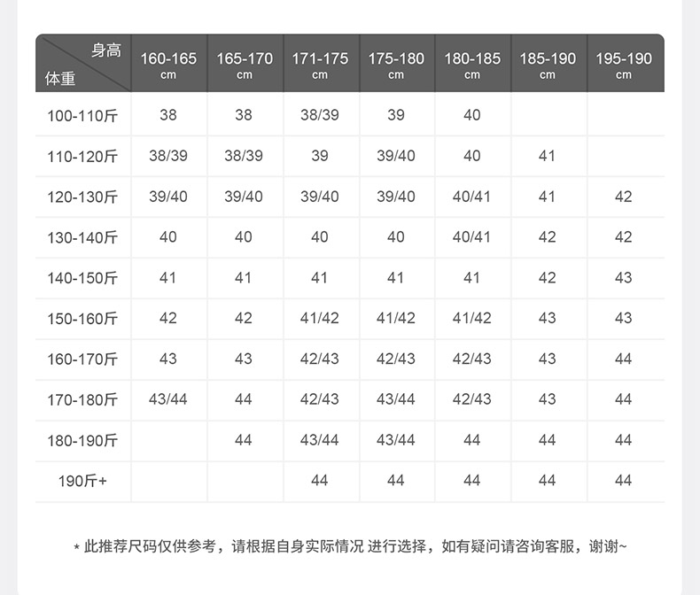Click the 195-190 cm column header
This screenshot has height=595, width=700.
[624, 65]
